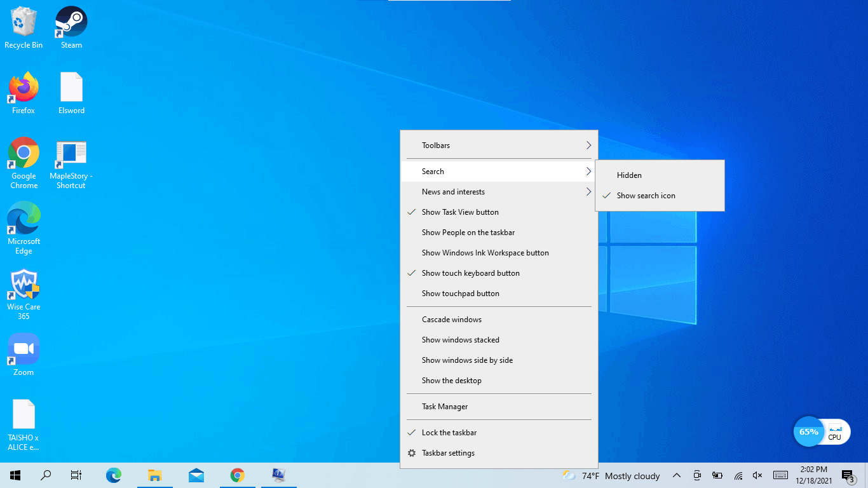Open Taskbar settings
The image size is (868, 488).
(x=448, y=453)
